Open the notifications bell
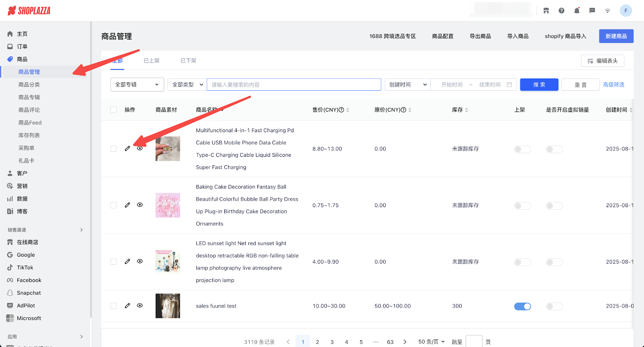The image size is (644, 347). coord(577,11)
